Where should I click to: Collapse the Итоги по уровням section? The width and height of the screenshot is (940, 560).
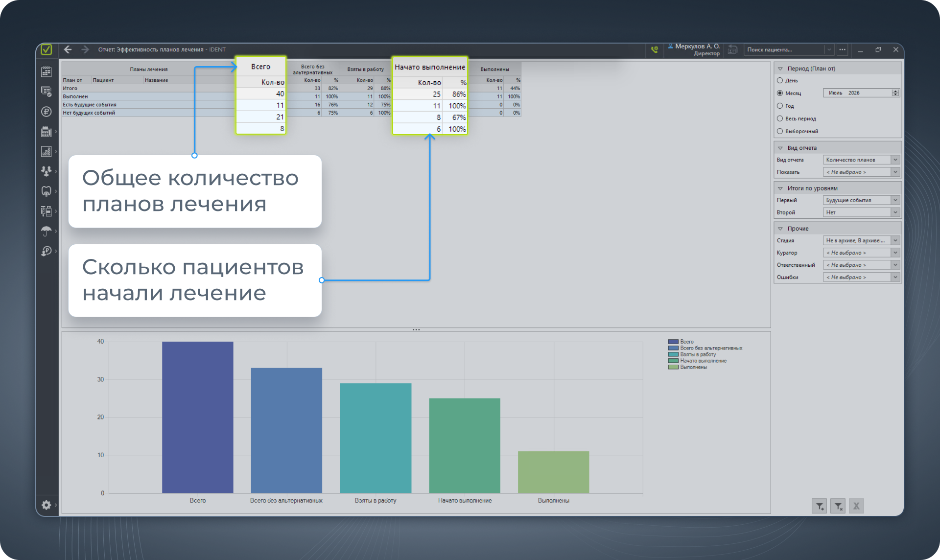(x=780, y=188)
